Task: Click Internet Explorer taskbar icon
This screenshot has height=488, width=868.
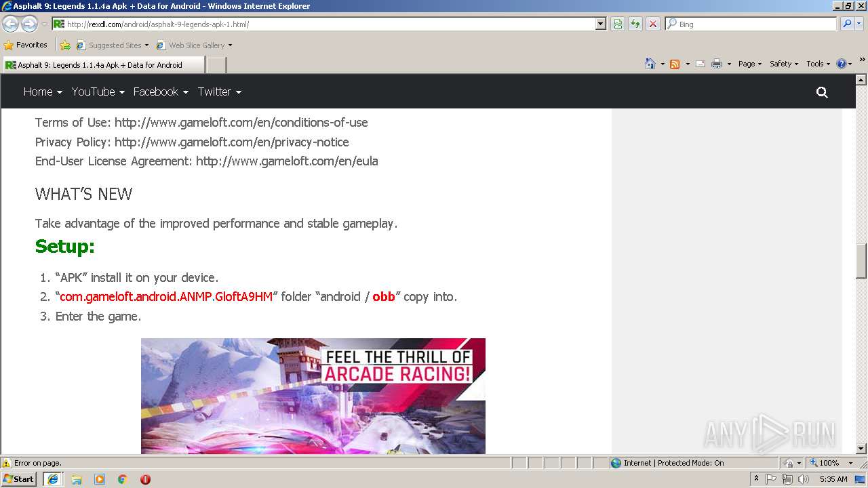Action: pyautogui.click(x=54, y=479)
